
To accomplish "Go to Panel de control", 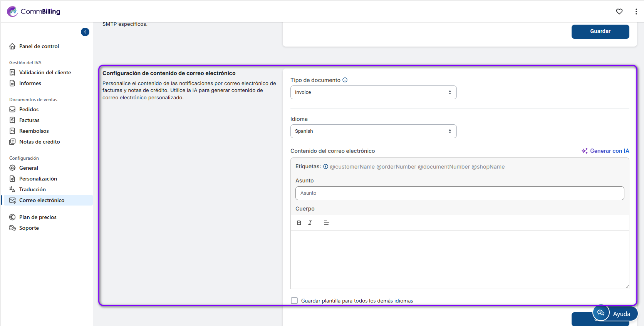I will (x=39, y=46).
